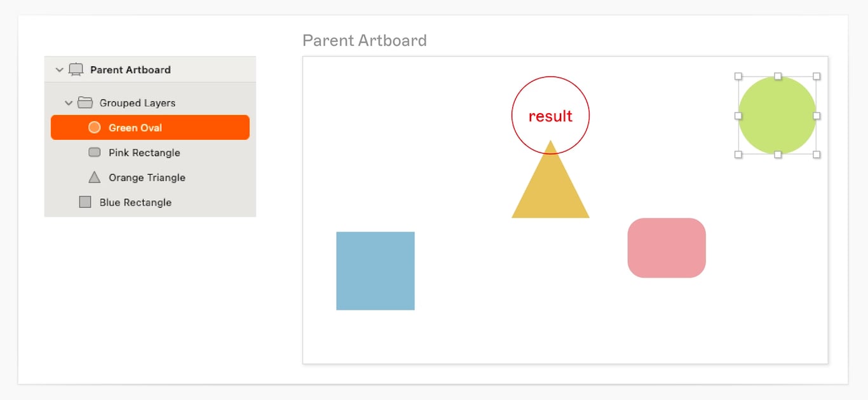868x400 pixels.
Task: Click the Green Oval layer's circle icon
Action: coord(95,127)
